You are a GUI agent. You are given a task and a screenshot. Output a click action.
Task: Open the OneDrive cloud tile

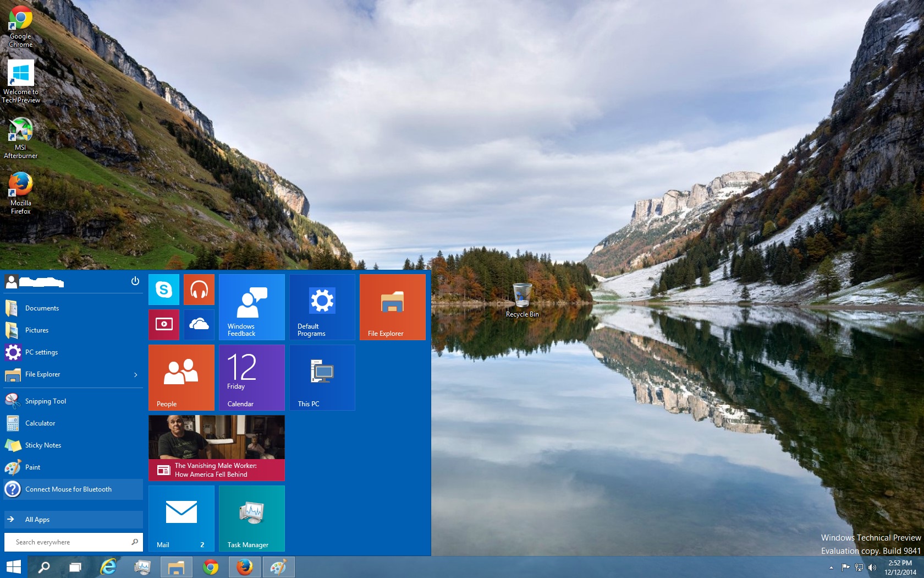pos(199,324)
